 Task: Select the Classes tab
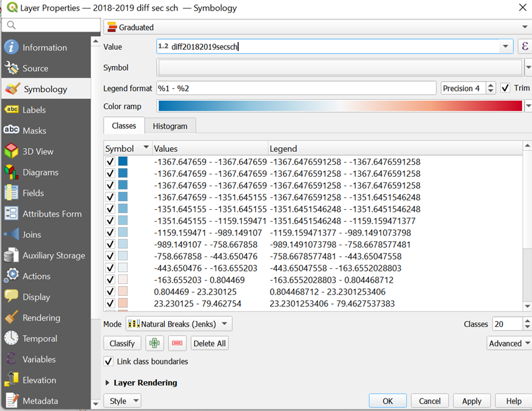click(x=124, y=126)
